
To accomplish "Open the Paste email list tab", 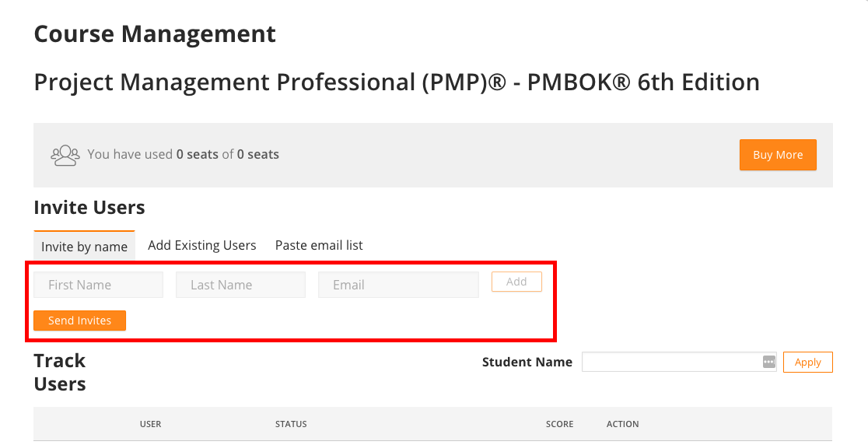I will click(x=319, y=245).
